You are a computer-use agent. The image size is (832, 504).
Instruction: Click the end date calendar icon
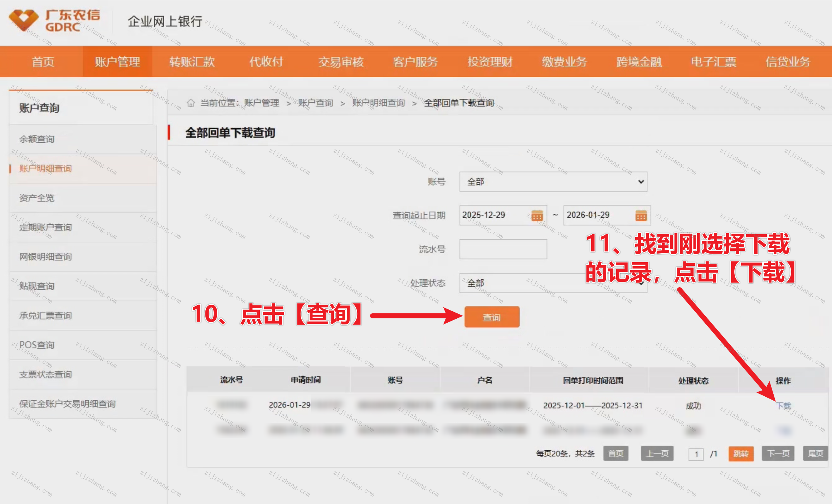point(641,216)
